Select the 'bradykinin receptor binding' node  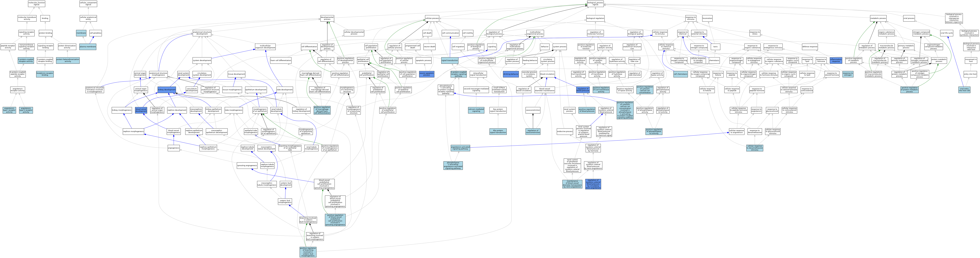click(45, 74)
